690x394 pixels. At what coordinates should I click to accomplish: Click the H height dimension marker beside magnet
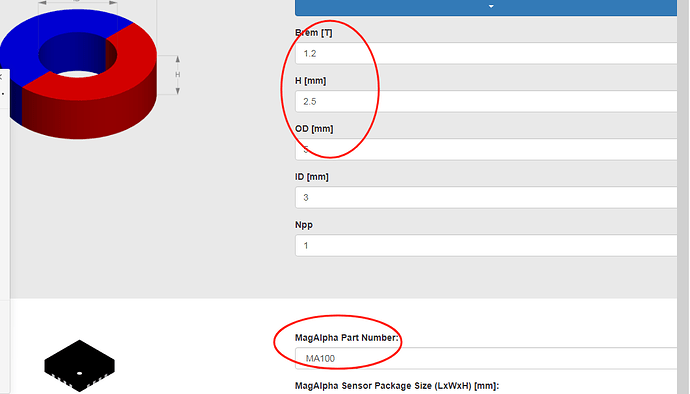[177, 75]
